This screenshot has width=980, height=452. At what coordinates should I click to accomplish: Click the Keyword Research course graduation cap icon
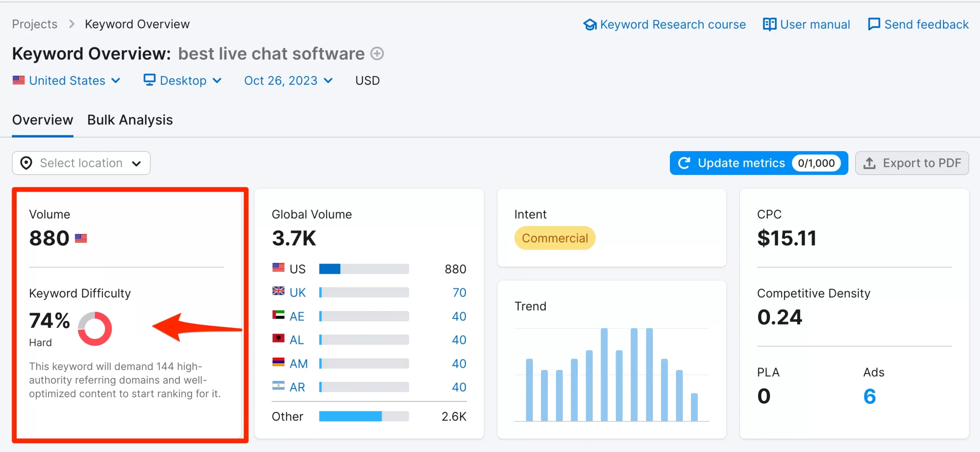tap(590, 25)
